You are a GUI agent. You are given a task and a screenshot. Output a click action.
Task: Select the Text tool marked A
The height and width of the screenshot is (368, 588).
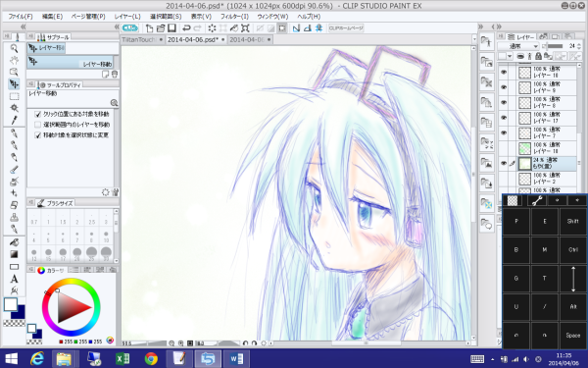pyautogui.click(x=14, y=279)
